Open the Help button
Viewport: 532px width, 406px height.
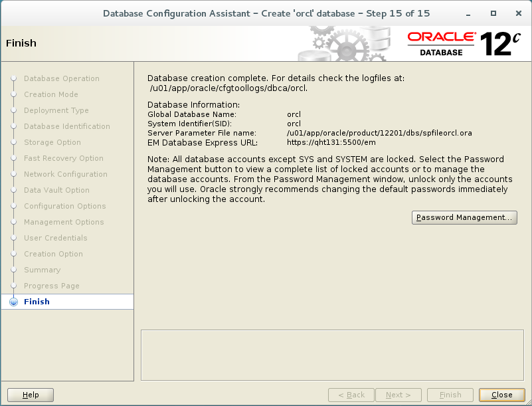point(31,395)
